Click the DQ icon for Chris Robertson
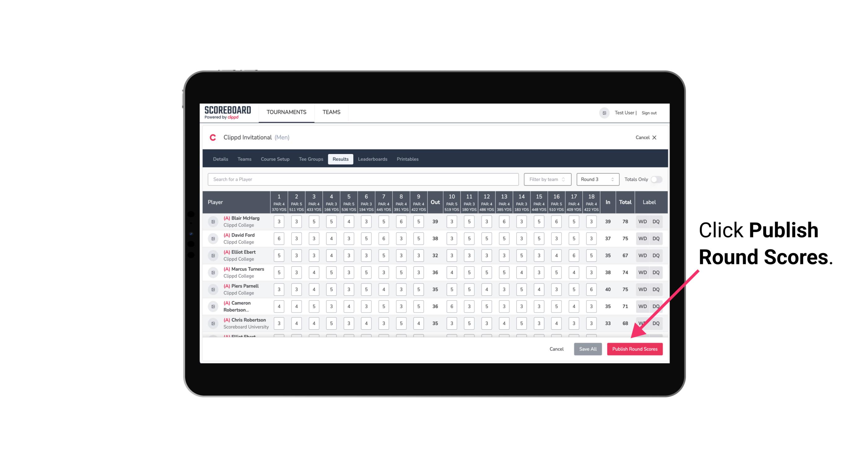 [657, 323]
